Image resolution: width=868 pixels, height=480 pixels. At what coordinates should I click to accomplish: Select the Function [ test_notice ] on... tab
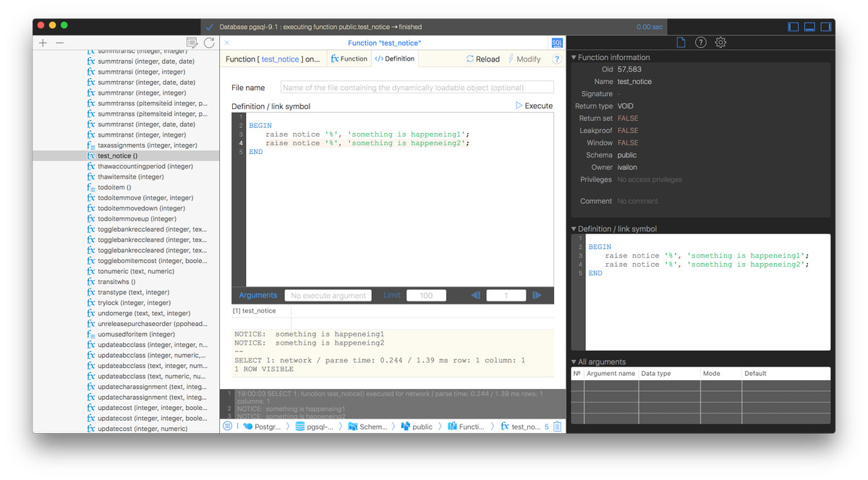pos(273,59)
